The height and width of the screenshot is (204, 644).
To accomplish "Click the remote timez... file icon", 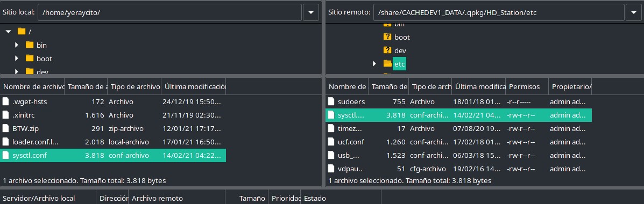I will [x=331, y=129].
